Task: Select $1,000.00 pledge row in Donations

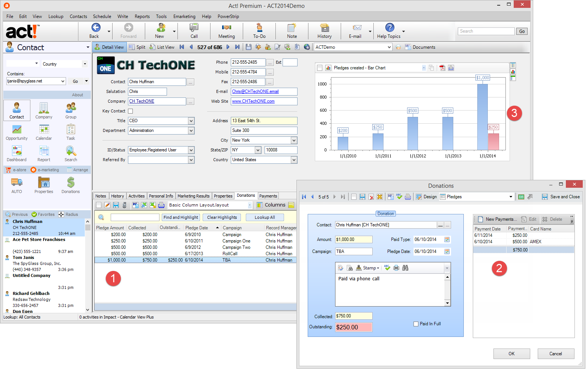Action: tap(195, 260)
